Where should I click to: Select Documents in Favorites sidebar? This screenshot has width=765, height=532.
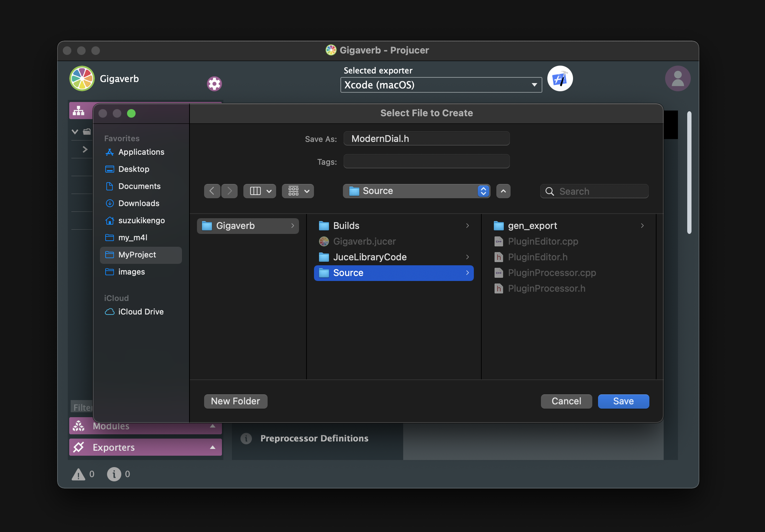(141, 186)
